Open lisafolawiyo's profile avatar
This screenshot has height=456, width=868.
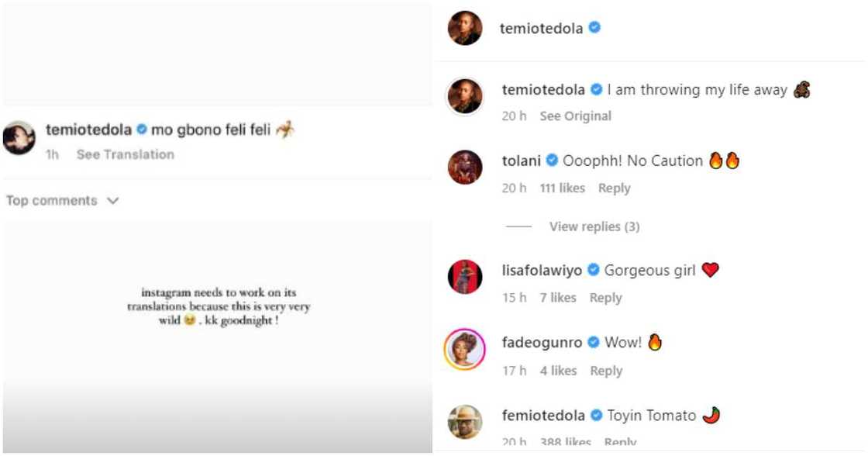pyautogui.click(x=466, y=278)
